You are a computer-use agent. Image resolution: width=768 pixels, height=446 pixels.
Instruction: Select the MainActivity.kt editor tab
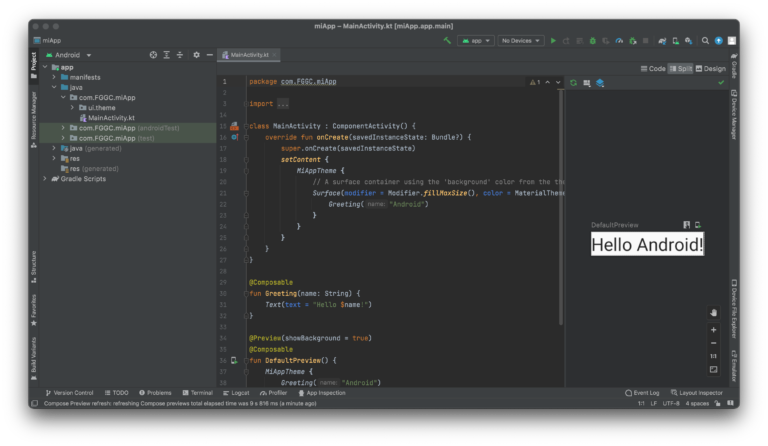coord(249,55)
